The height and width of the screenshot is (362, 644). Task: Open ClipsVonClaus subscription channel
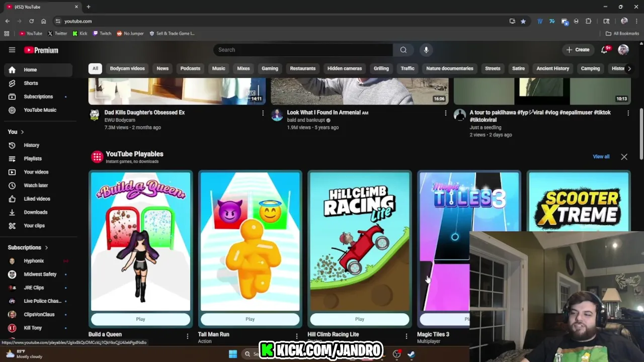(x=38, y=315)
